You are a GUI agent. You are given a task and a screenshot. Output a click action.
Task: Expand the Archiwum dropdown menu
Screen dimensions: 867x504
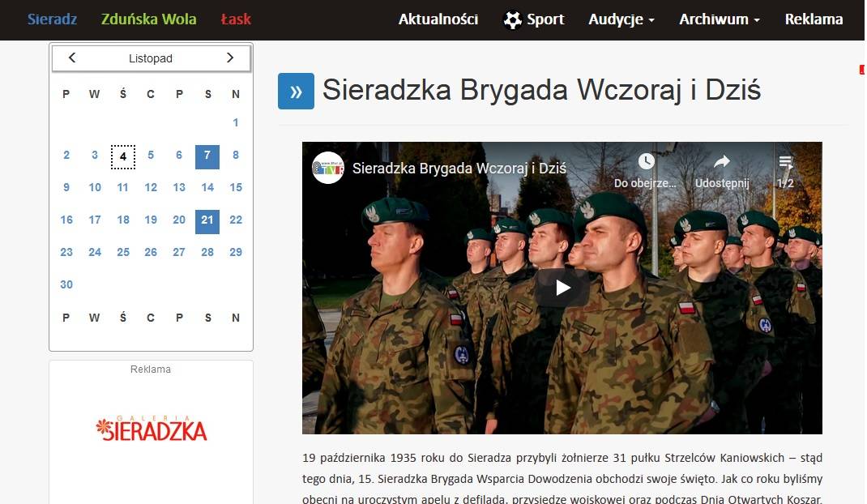coord(720,19)
